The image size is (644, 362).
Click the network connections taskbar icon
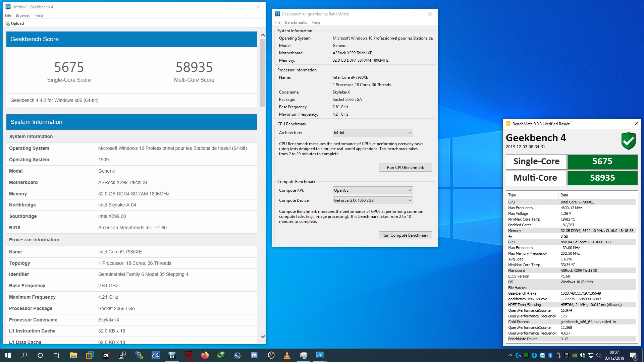tap(123, 355)
